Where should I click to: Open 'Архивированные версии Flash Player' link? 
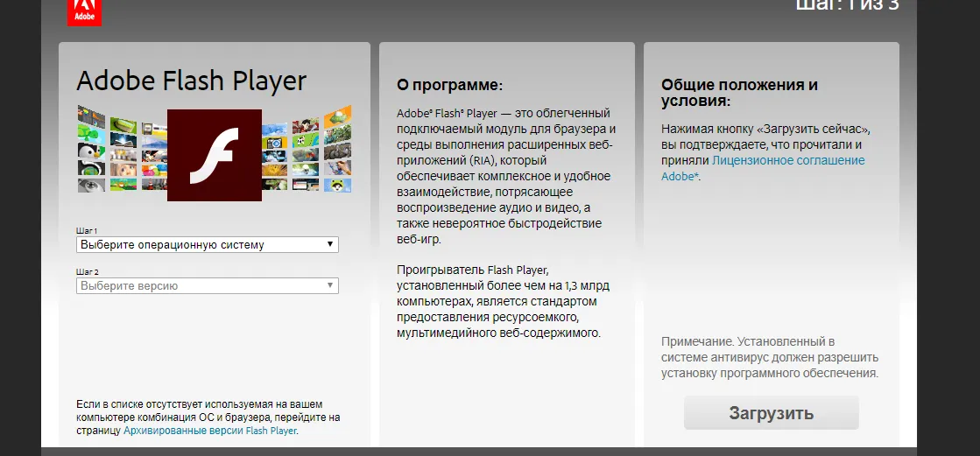click(x=210, y=431)
